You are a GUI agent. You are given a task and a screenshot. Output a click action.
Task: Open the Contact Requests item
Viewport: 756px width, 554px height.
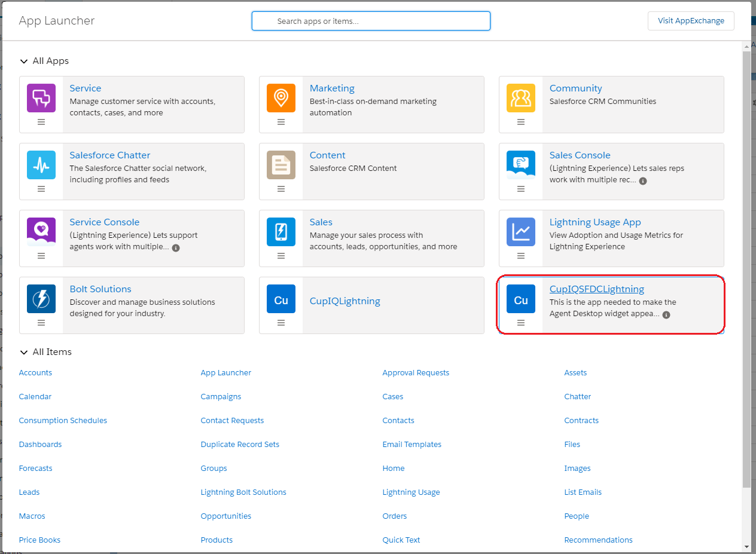click(232, 420)
